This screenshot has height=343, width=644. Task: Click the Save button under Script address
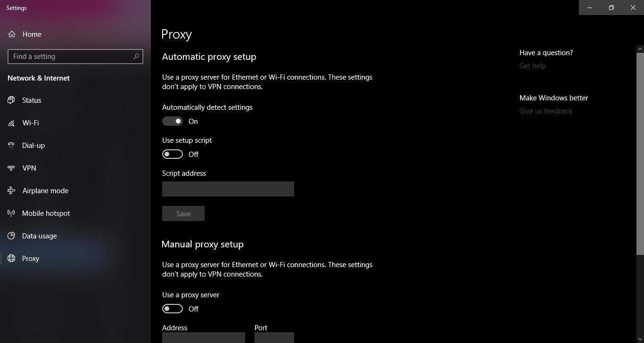tap(183, 213)
